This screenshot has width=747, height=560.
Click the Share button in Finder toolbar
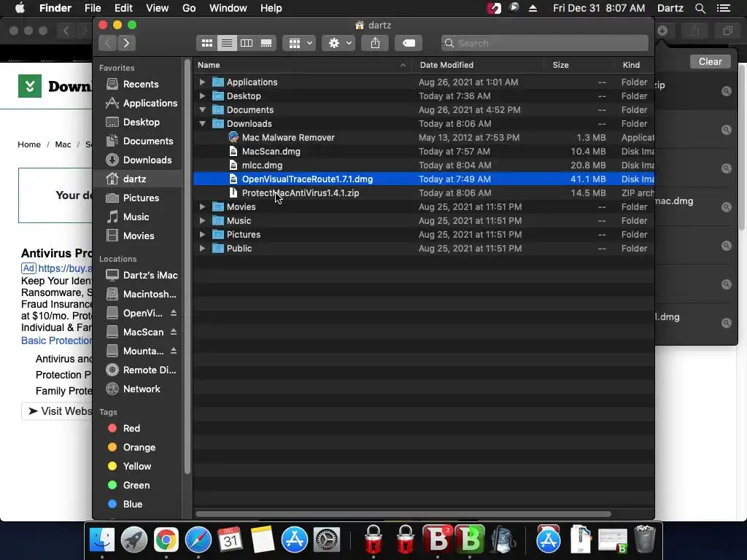[x=376, y=43]
